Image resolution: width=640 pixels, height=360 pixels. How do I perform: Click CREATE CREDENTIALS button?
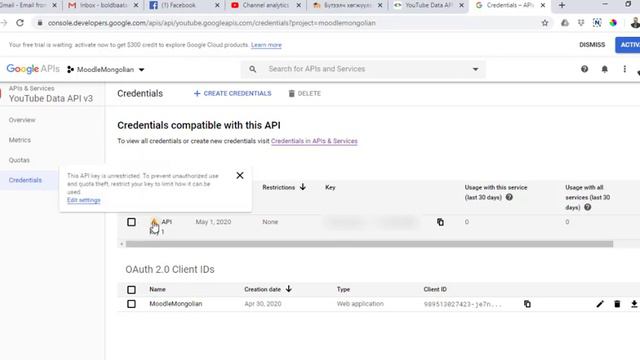pos(232,93)
